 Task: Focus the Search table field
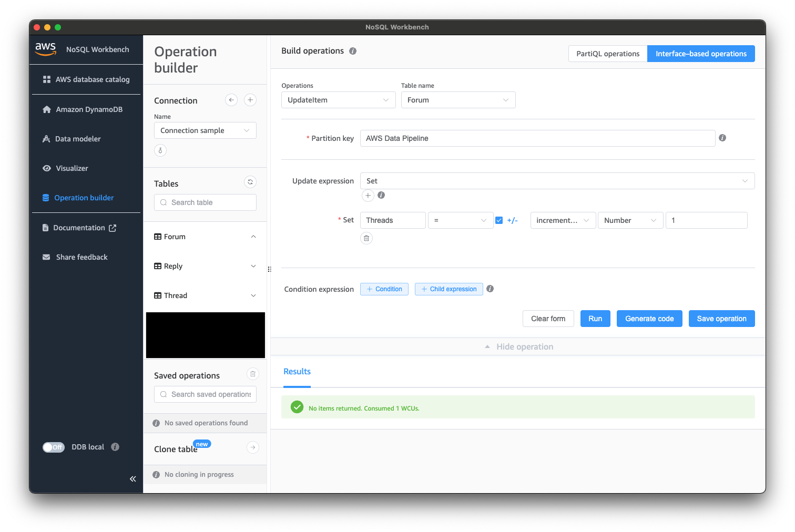click(205, 202)
